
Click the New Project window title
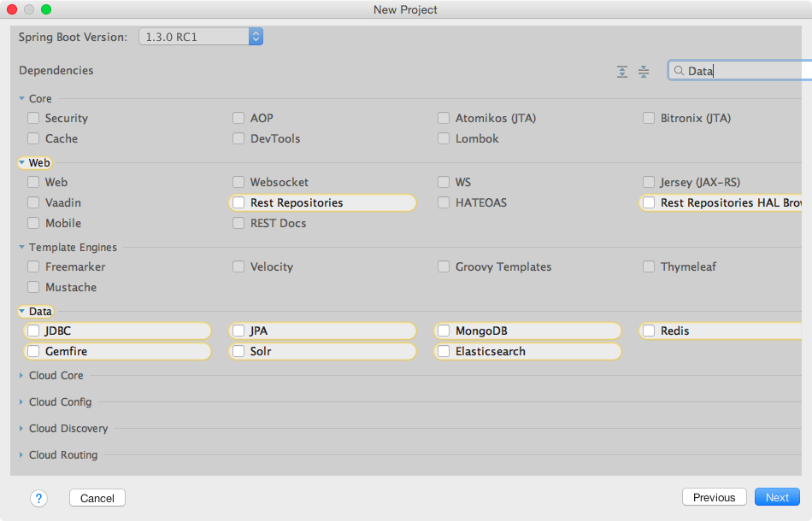[405, 10]
